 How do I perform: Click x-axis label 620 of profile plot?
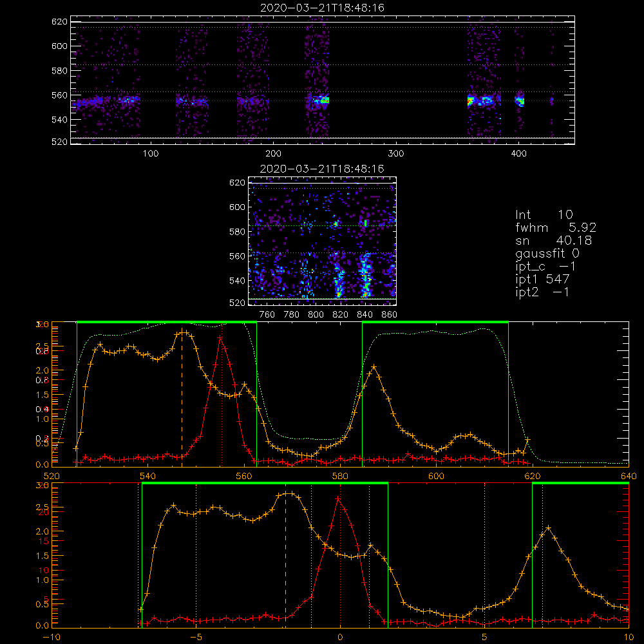(x=533, y=476)
